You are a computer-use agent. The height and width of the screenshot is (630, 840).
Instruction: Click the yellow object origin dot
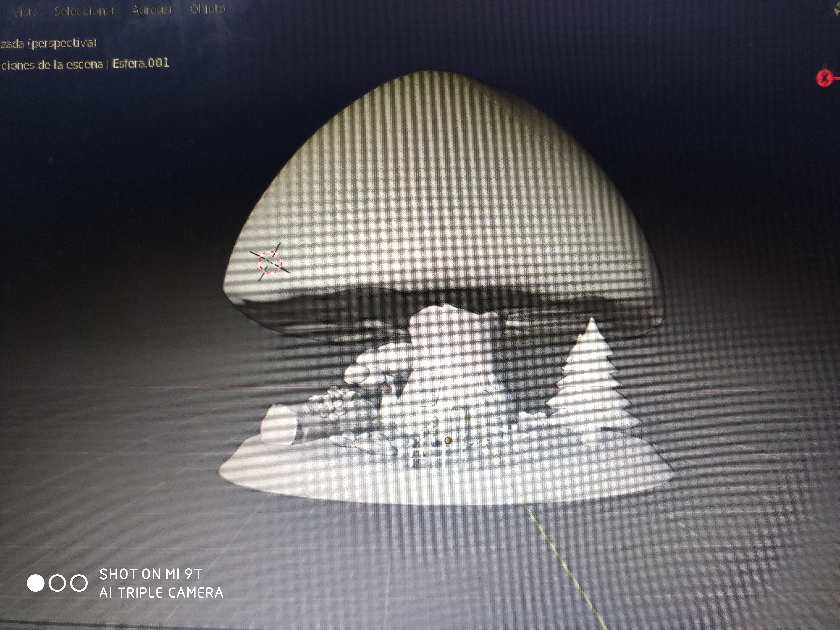(448, 441)
